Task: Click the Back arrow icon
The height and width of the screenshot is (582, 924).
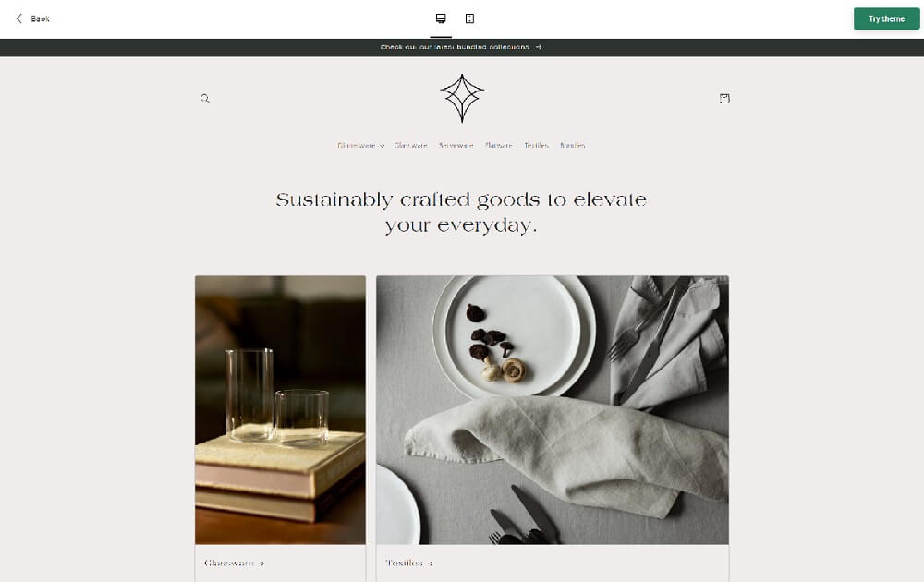Action: coord(18,18)
